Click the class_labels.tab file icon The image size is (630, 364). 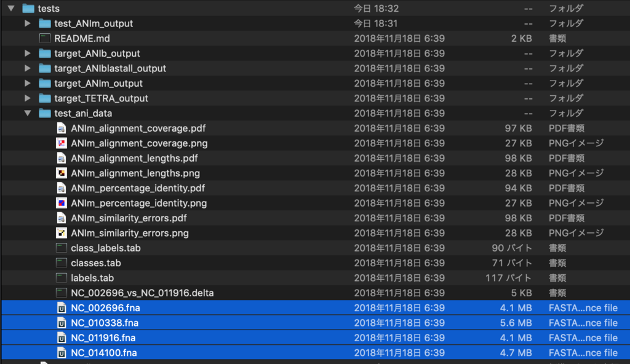click(61, 248)
